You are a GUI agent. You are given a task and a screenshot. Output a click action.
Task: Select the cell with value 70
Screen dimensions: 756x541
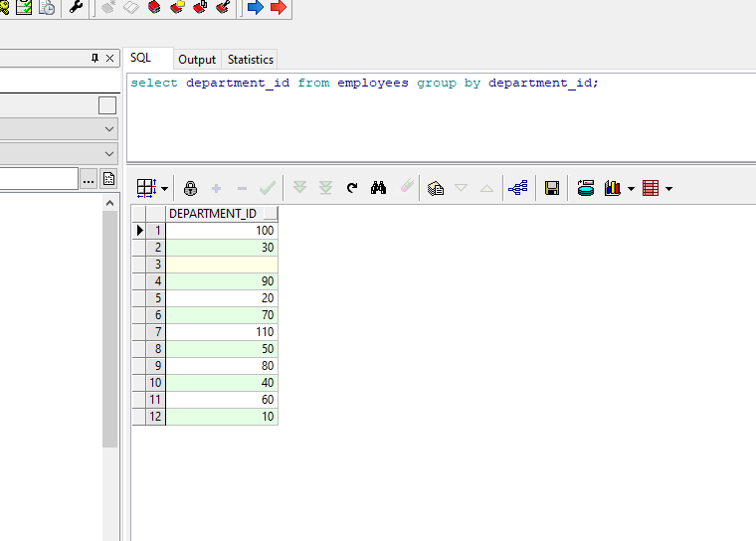click(222, 315)
